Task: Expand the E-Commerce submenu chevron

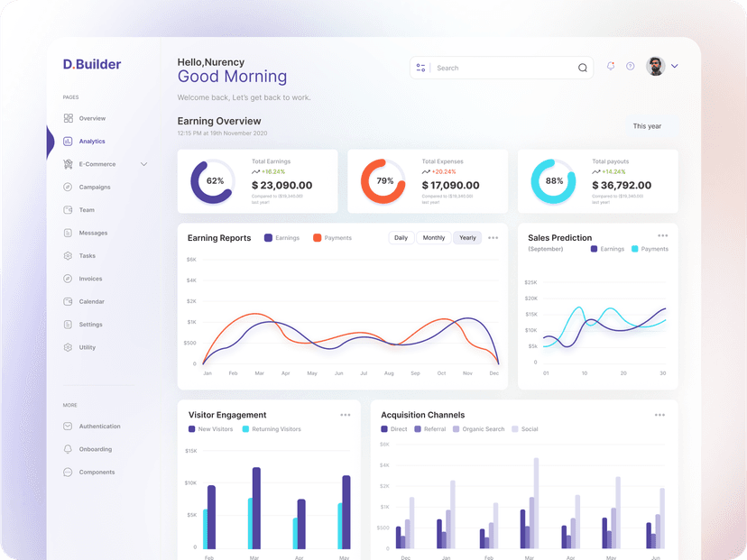Action: click(143, 164)
